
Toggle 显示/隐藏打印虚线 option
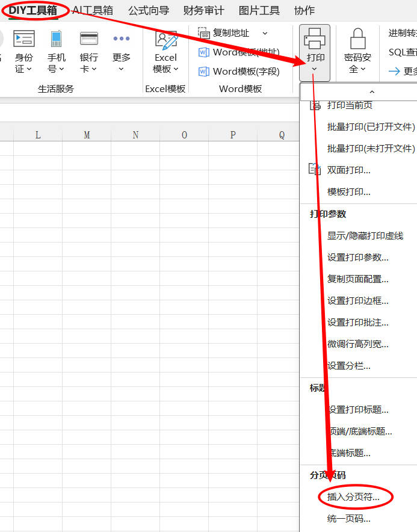click(365, 236)
